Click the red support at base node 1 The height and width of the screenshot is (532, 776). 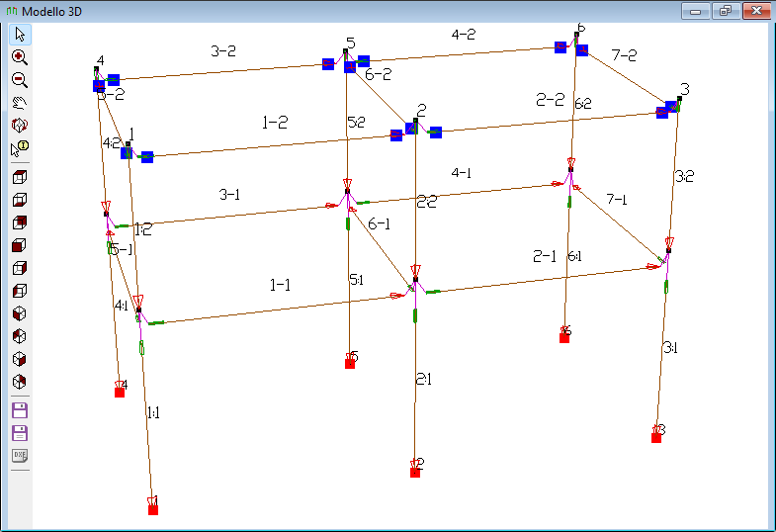coord(153,509)
